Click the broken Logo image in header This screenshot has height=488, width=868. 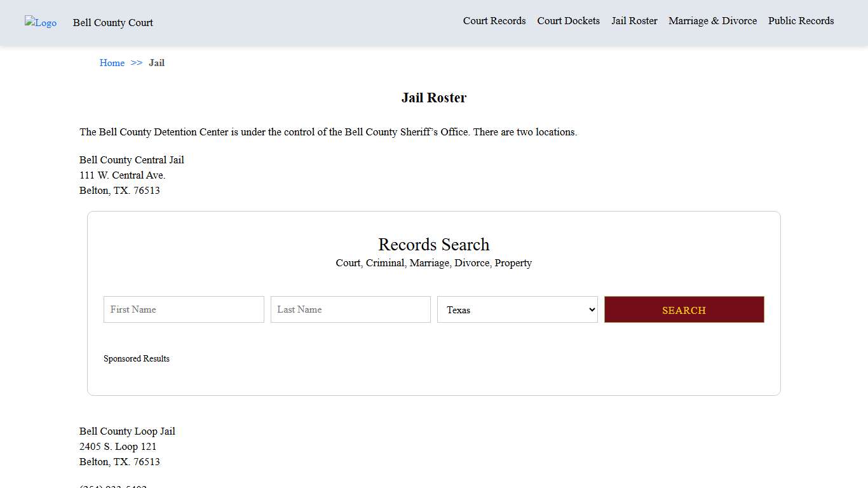41,23
